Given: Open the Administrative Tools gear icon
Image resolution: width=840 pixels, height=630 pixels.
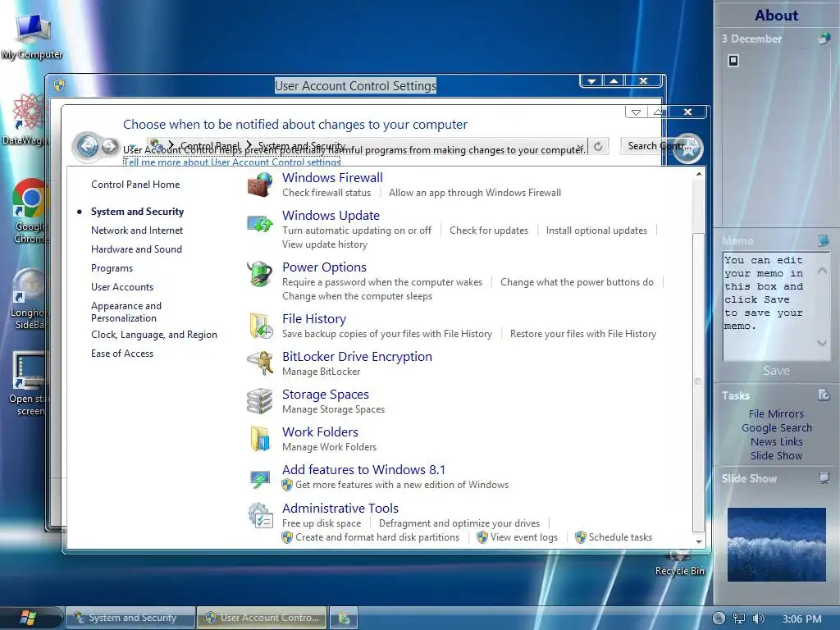Looking at the screenshot, I should 260,515.
